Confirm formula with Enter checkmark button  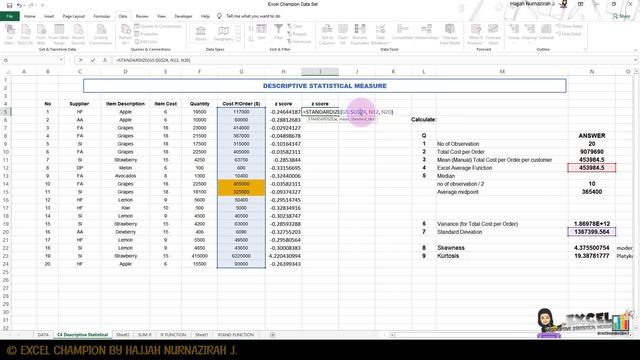93,60
